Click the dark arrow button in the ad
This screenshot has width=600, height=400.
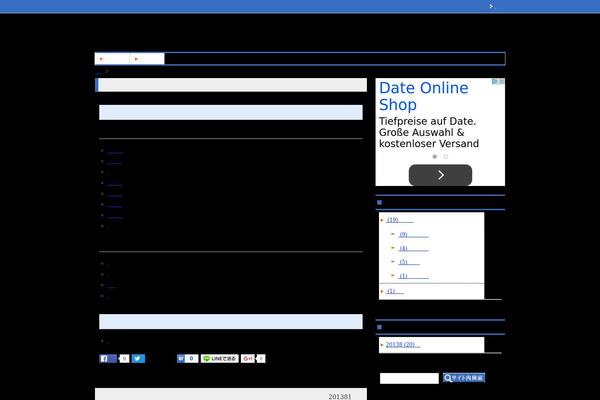[440, 175]
